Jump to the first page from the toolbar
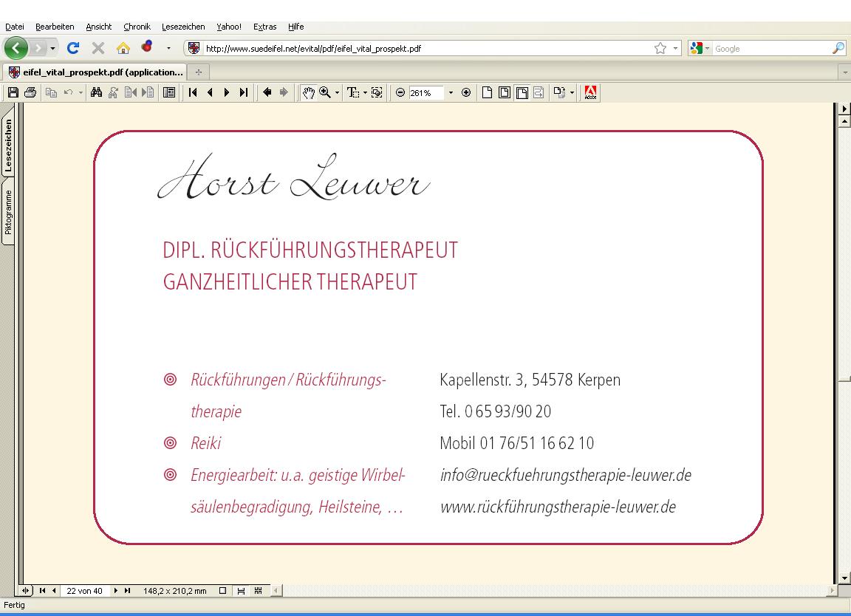The width and height of the screenshot is (851, 616). tap(193, 92)
